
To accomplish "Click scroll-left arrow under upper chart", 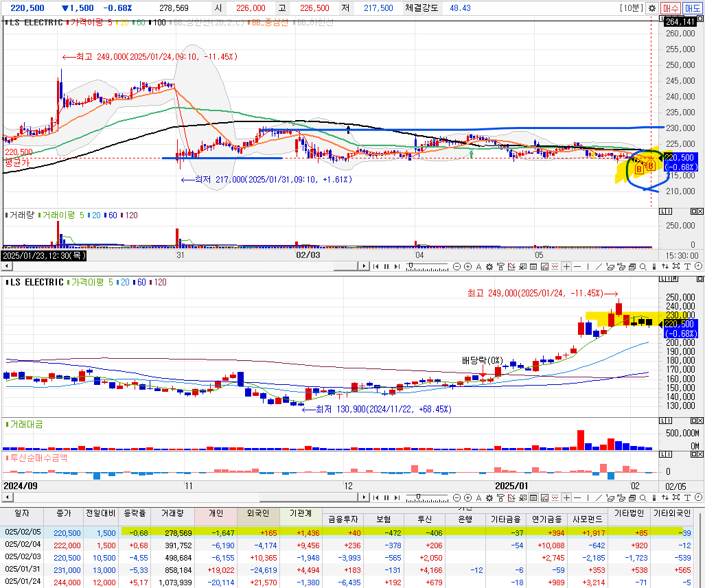I will click(x=6, y=267).
